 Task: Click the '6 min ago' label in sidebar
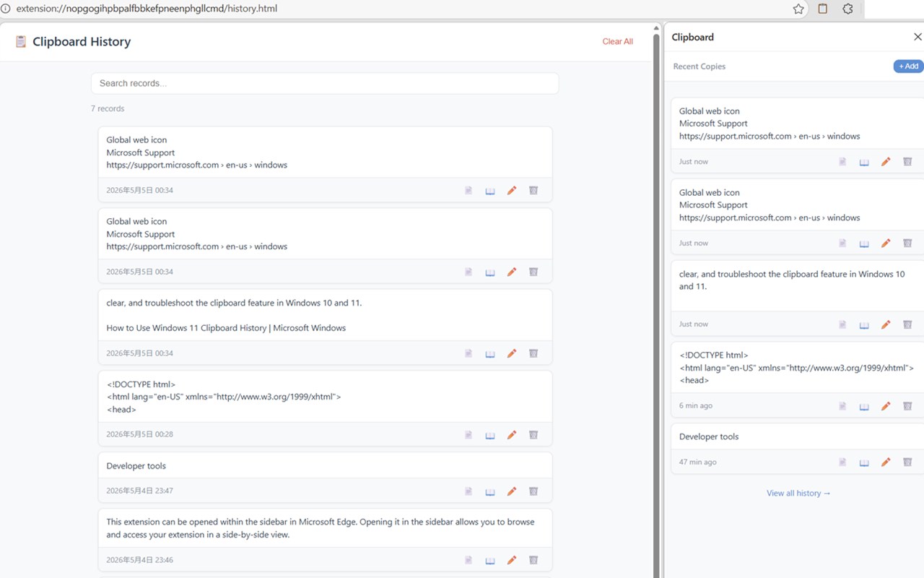point(696,405)
